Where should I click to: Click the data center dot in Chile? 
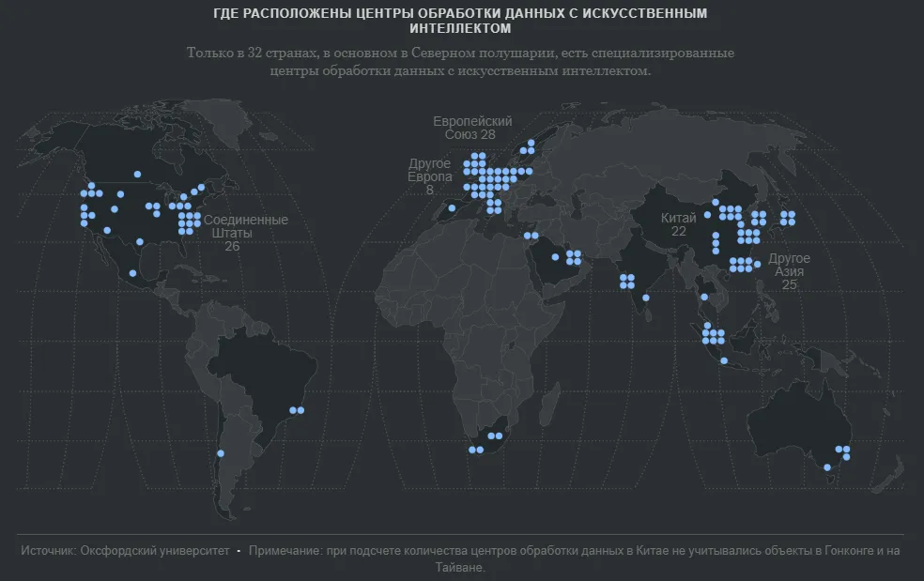tap(221, 453)
